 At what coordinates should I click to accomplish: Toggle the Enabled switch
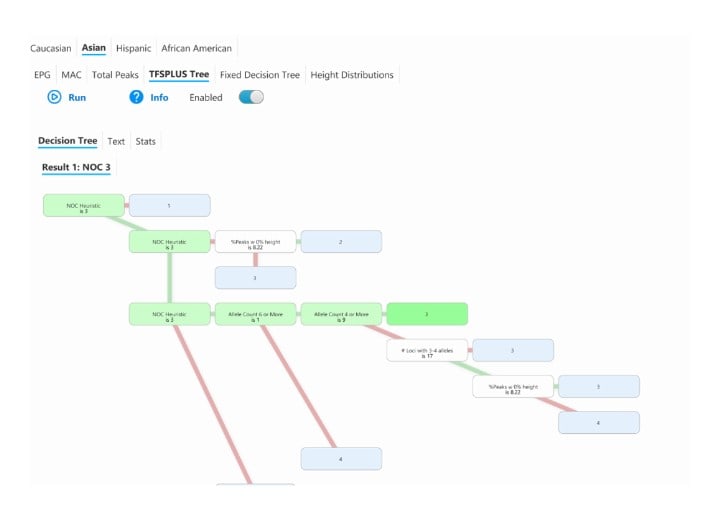point(251,97)
